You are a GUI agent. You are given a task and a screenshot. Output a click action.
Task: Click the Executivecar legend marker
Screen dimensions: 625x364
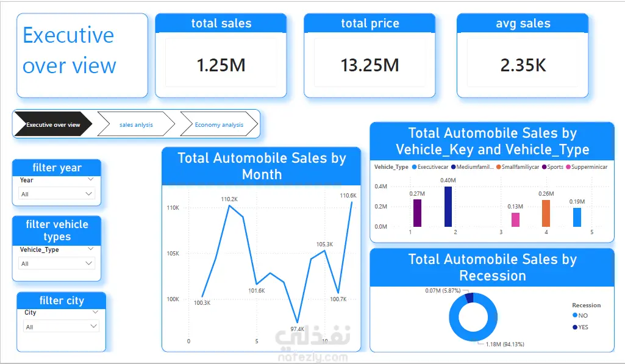click(x=414, y=167)
